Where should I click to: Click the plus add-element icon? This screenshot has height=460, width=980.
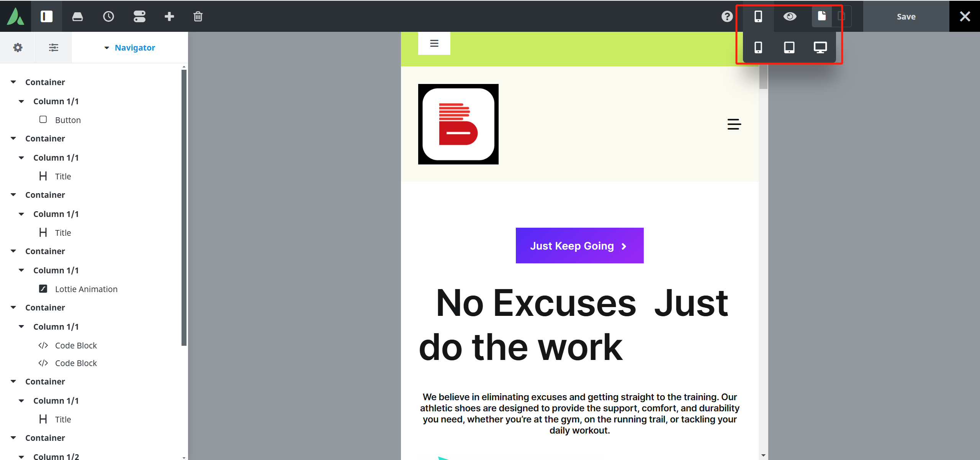169,16
